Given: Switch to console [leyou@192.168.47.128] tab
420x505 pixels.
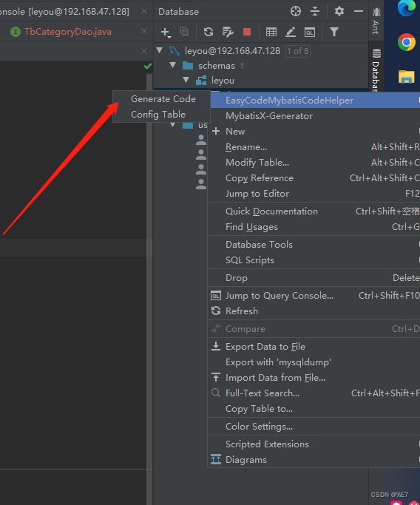Looking at the screenshot, I should pos(64,12).
